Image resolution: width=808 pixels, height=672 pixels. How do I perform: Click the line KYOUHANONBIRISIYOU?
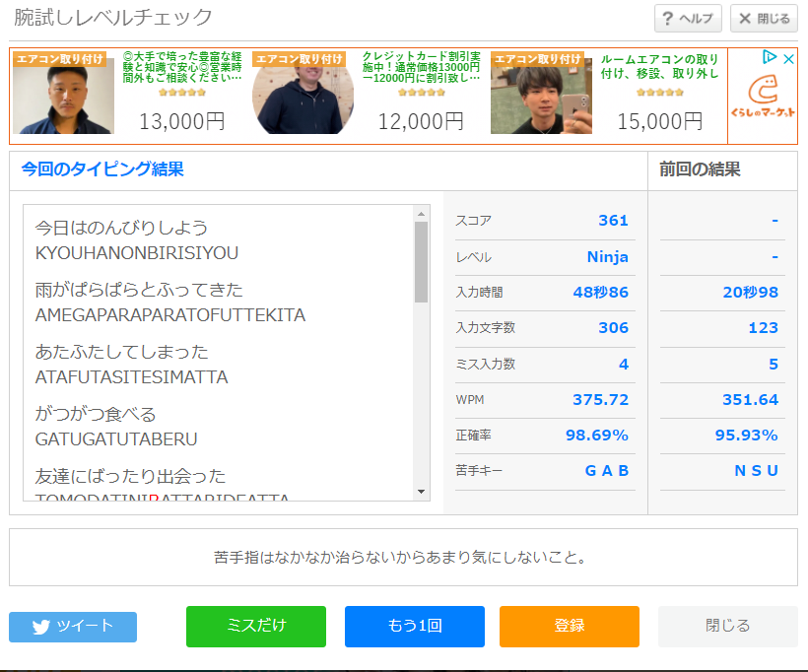tap(137, 253)
